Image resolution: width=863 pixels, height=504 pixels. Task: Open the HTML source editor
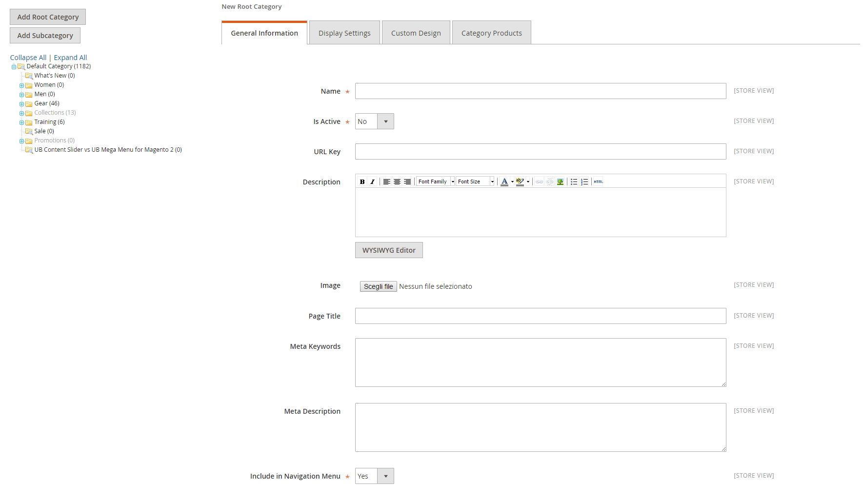(x=598, y=181)
